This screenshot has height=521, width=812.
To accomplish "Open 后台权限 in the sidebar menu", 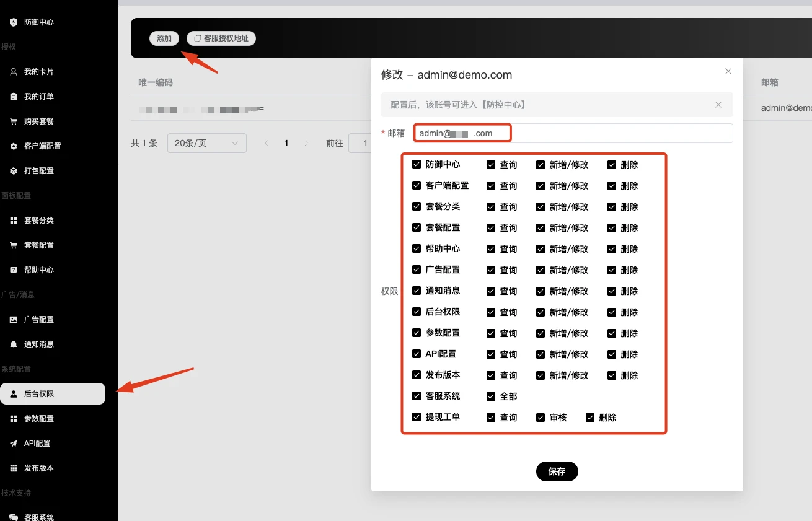I will pyautogui.click(x=53, y=394).
